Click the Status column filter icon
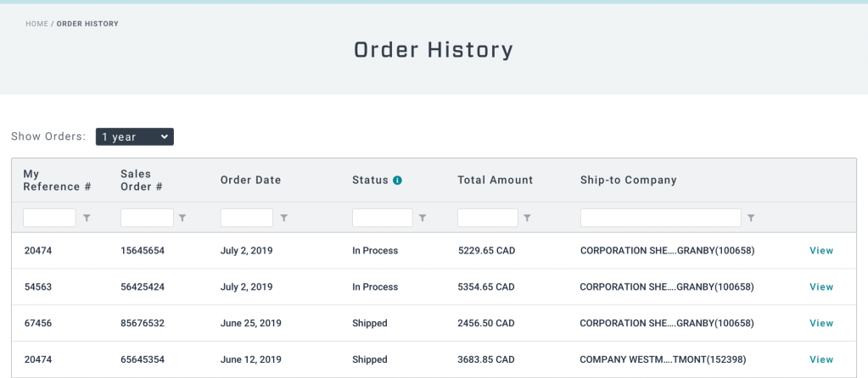 (423, 218)
